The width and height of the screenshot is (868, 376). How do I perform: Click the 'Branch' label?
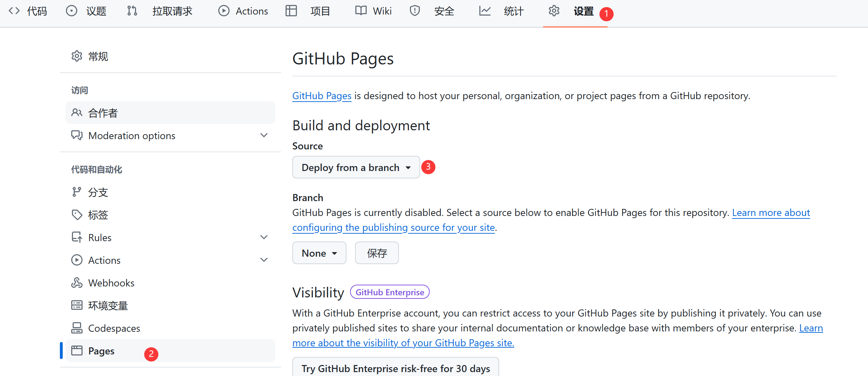(308, 198)
